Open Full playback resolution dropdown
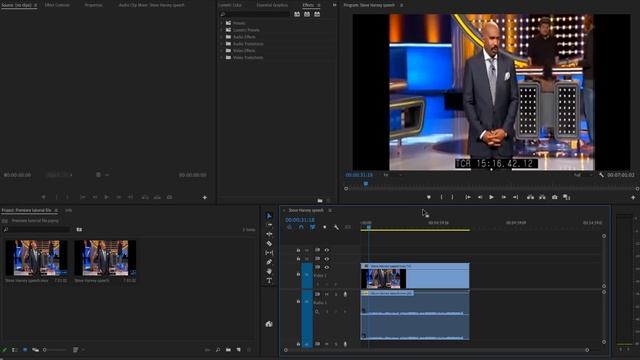 click(583, 175)
